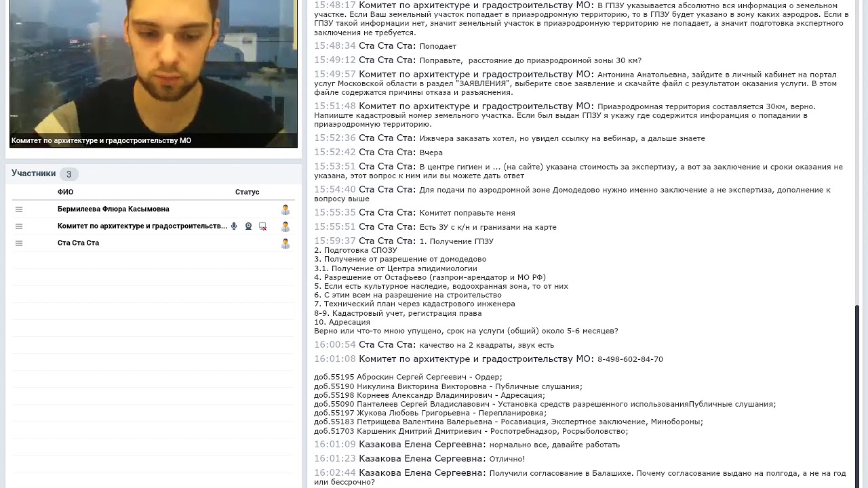Open hamburger menu beside Комитет по архитектуре participant
This screenshot has width=868, height=488.
[19, 226]
